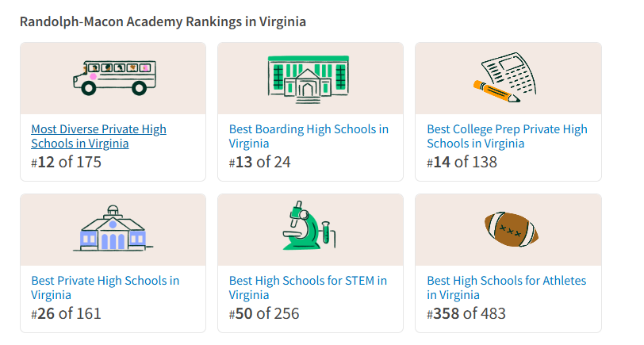Click the #13 of 24 ranking text
644x345 pixels.
[259, 163]
